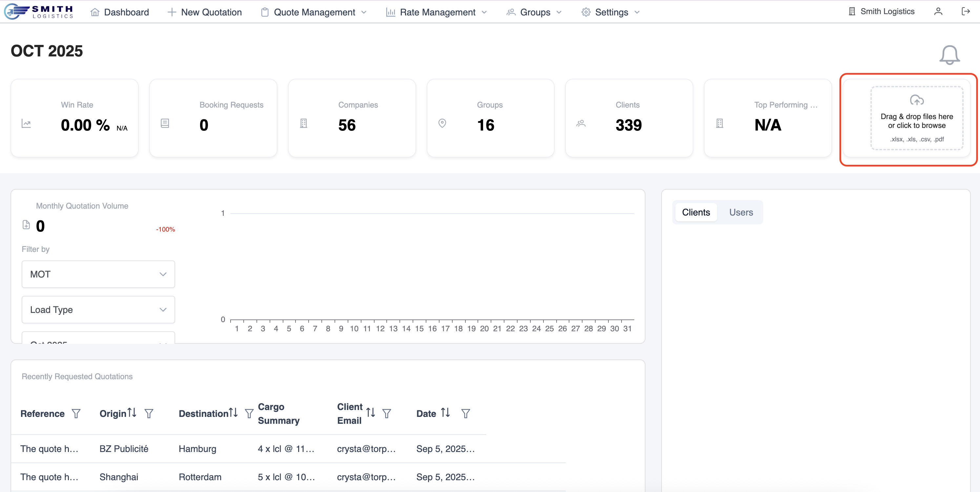This screenshot has width=980, height=492.
Task: Switch to the Users tab
Action: (741, 212)
